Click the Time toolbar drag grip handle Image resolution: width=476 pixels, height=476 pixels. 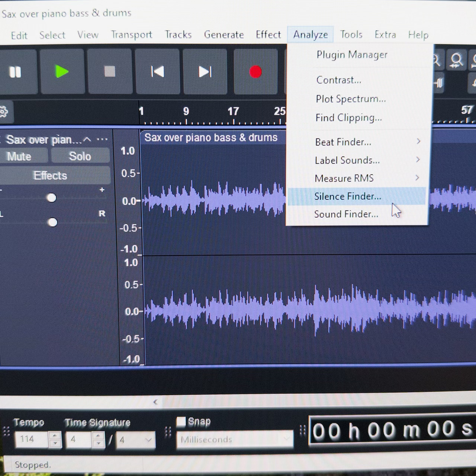click(x=302, y=431)
